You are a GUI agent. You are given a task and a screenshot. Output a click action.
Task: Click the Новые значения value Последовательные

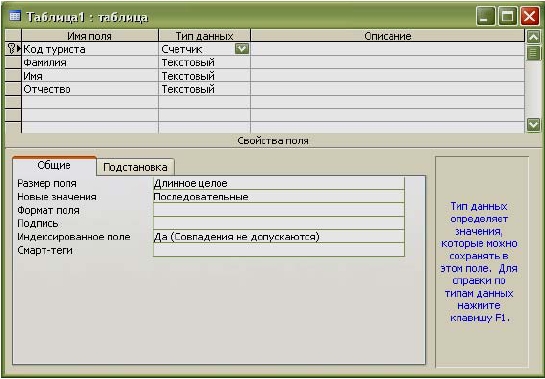pyautogui.click(x=279, y=197)
